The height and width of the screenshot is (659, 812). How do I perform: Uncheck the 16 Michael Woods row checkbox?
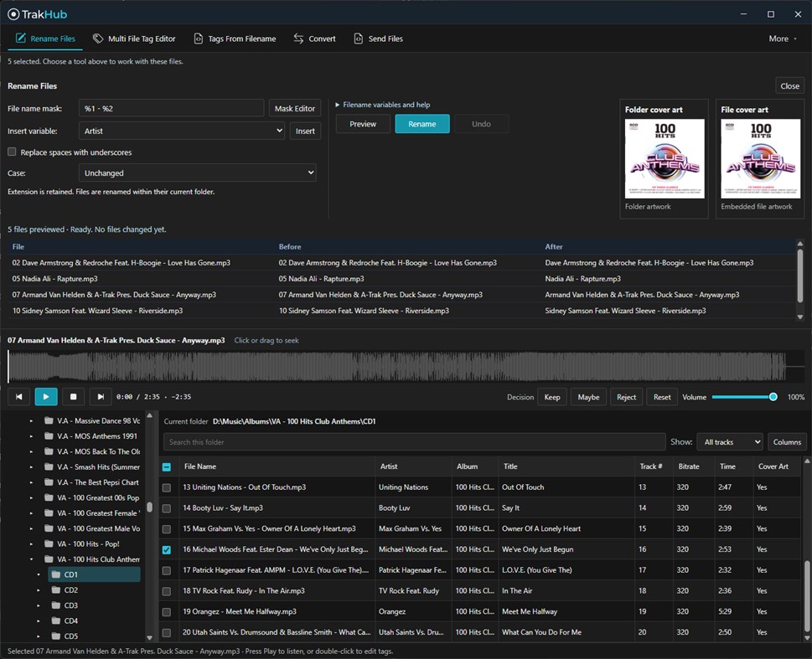(x=167, y=550)
